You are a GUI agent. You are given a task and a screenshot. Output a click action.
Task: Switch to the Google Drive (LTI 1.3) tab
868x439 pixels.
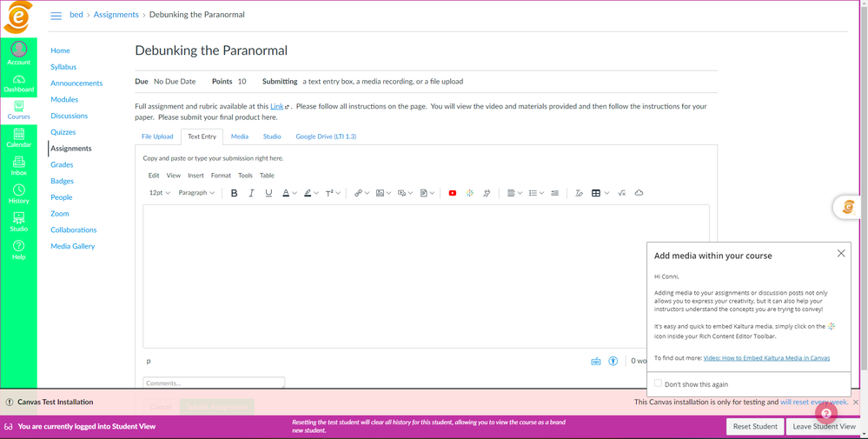(x=326, y=136)
